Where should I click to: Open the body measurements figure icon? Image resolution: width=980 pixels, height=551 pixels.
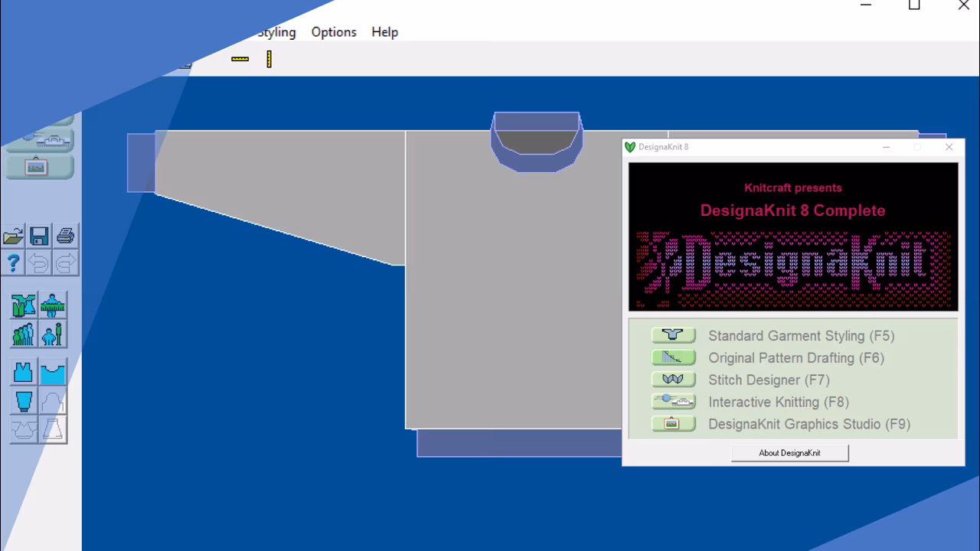(53, 305)
